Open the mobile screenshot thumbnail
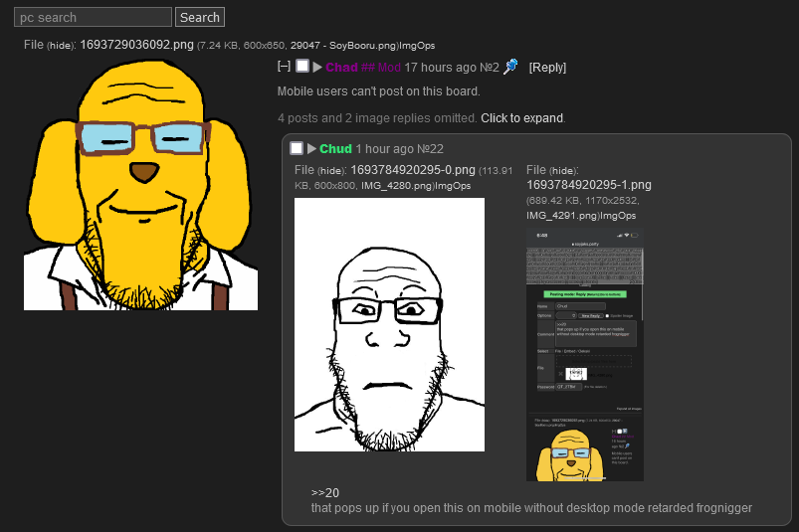Screen dimensions: 799x532 point(585,355)
